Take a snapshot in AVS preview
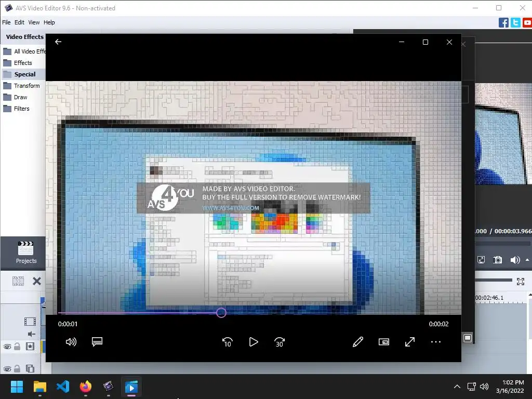The width and height of the screenshot is (532, 399). (x=497, y=260)
